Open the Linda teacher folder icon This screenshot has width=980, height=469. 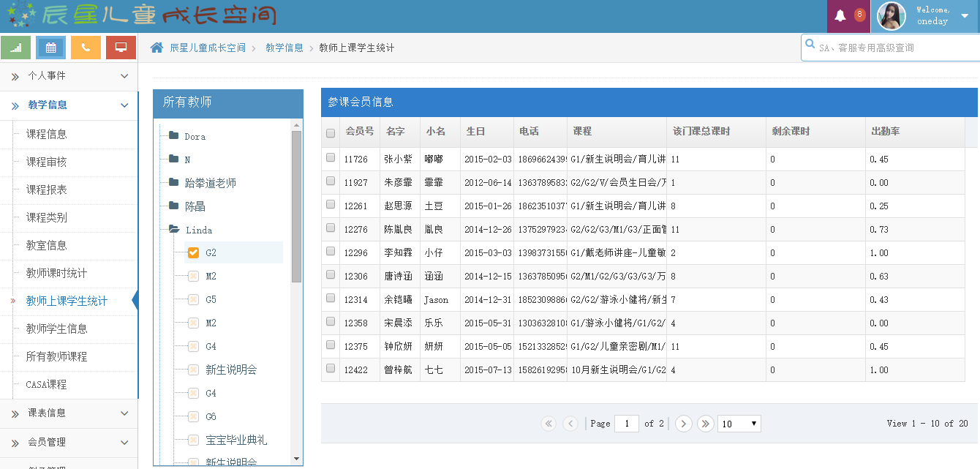[x=172, y=230]
